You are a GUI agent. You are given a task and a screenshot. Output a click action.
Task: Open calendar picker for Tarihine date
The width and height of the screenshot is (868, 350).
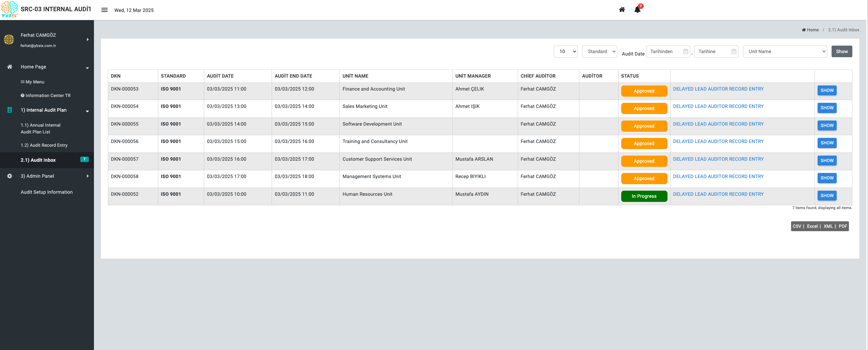coord(734,51)
